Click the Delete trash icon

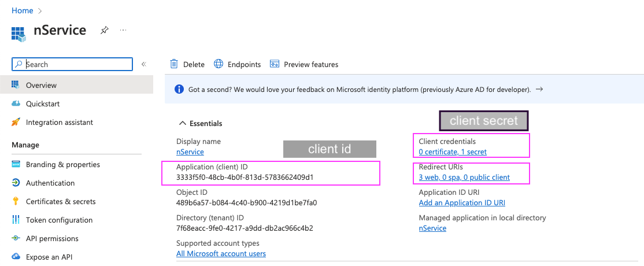tap(174, 64)
